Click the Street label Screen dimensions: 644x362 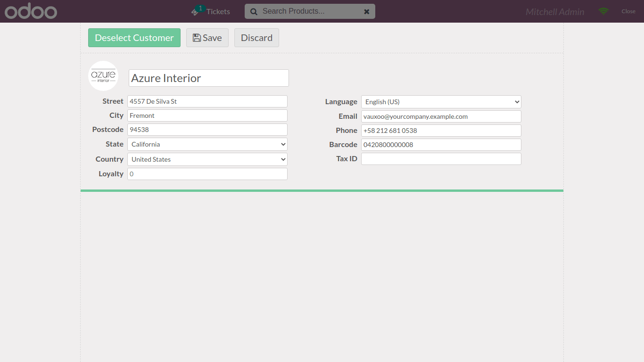(x=113, y=101)
